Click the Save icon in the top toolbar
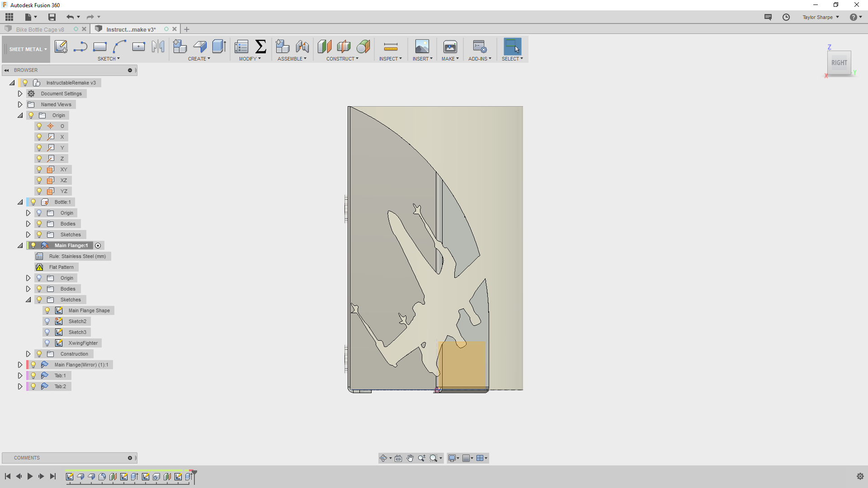Viewport: 868px width, 488px height. (52, 17)
